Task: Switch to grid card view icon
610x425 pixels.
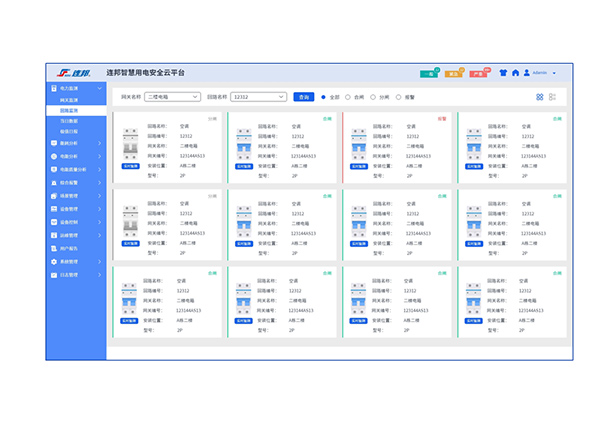Action: (539, 97)
